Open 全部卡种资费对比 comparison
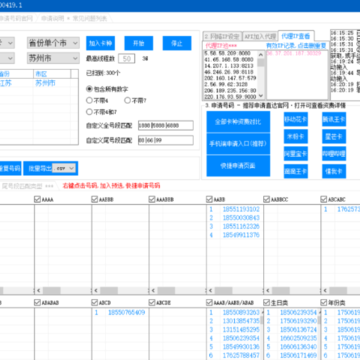Screen dimensions: 360x360 pos(238,122)
